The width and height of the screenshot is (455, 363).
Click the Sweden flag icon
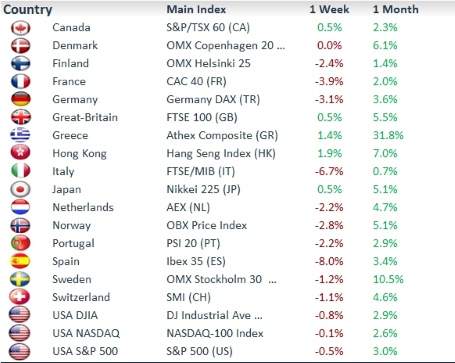pyautogui.click(x=20, y=279)
